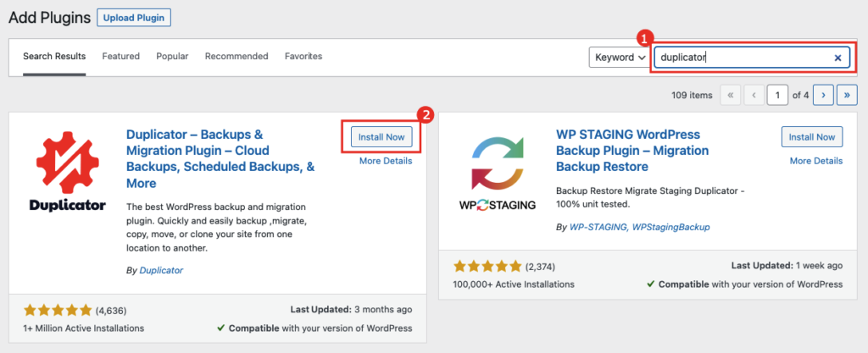Expand the Keyword search type dropdown

[x=620, y=58]
